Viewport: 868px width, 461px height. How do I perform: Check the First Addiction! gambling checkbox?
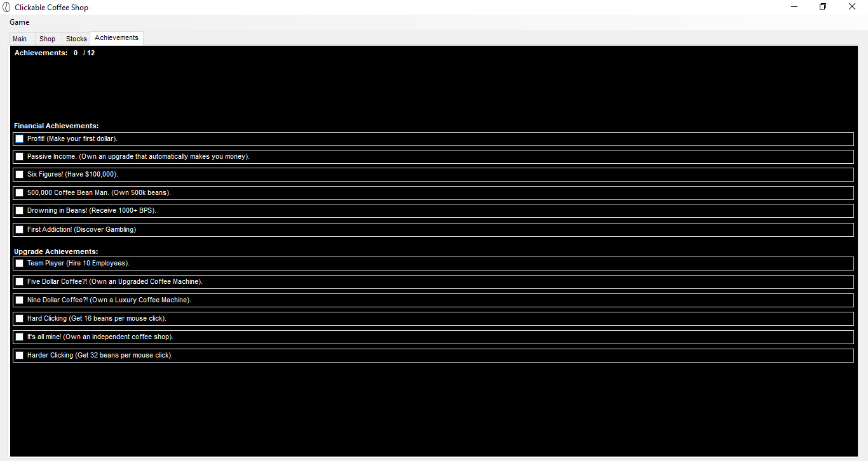(19, 229)
